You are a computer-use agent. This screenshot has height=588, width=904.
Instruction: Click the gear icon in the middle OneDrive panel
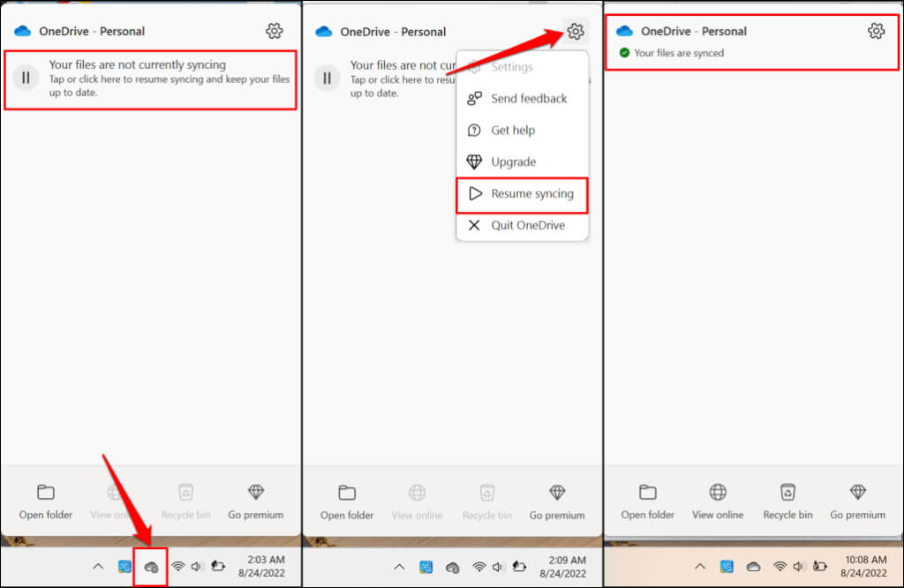[x=576, y=31]
